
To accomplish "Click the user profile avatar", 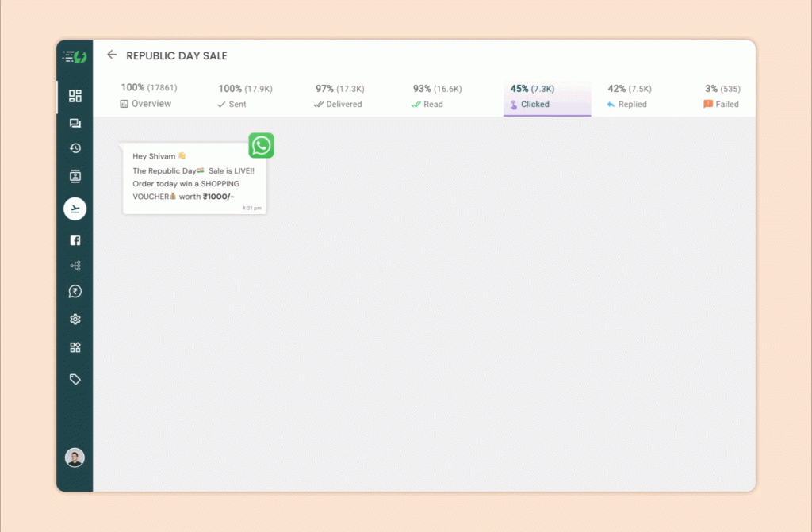I will (x=75, y=457).
